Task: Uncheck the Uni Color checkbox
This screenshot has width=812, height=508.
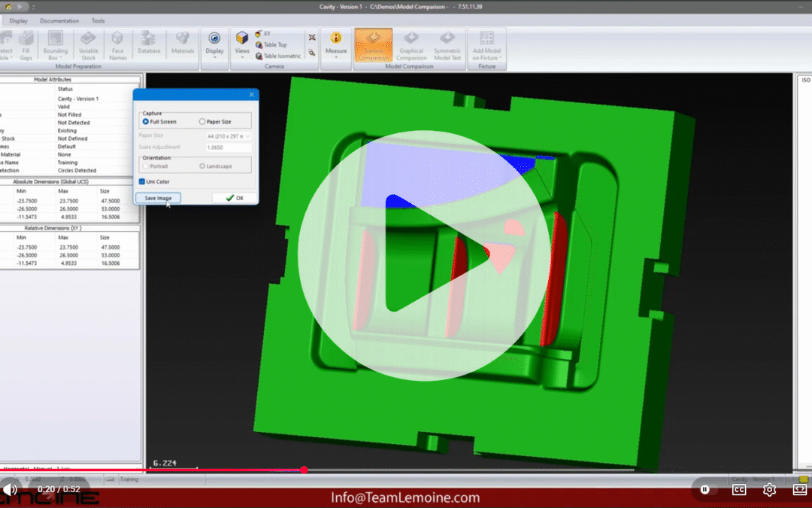Action: [142, 181]
